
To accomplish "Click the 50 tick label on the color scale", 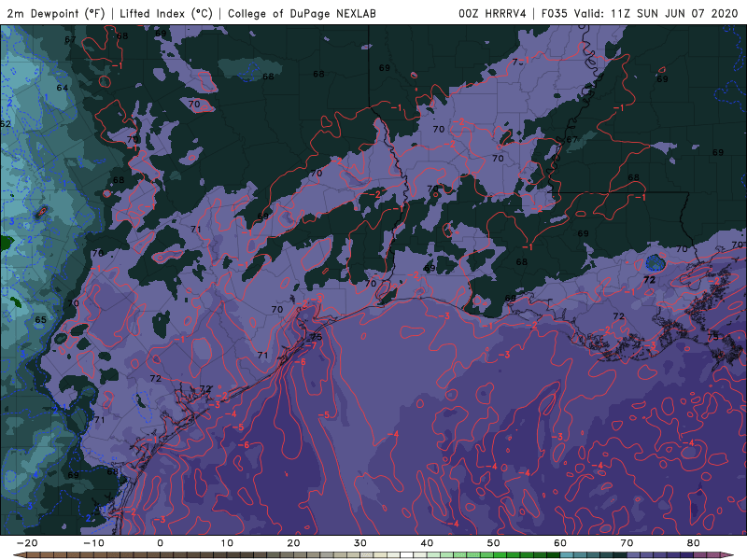I will pyautogui.click(x=494, y=543).
